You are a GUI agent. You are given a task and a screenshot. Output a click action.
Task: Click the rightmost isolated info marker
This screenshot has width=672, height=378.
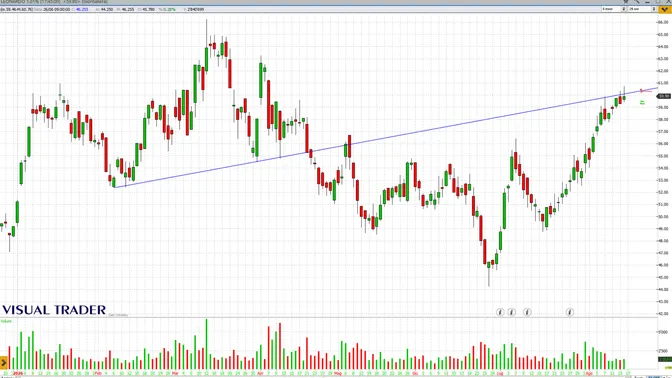(570, 312)
